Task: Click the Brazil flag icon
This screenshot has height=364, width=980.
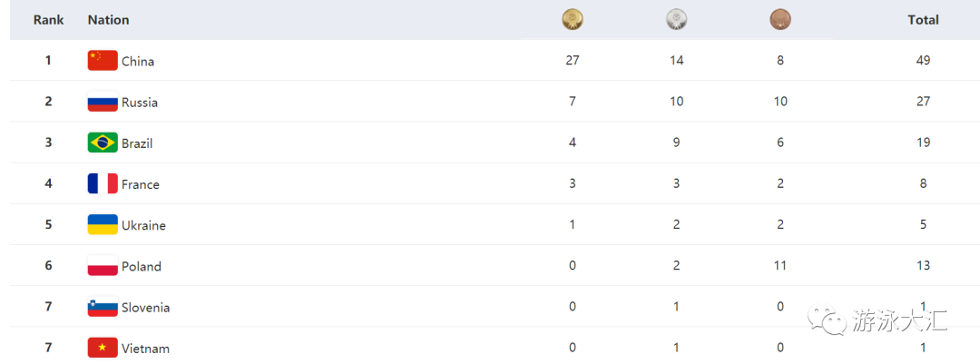Action: [x=103, y=143]
